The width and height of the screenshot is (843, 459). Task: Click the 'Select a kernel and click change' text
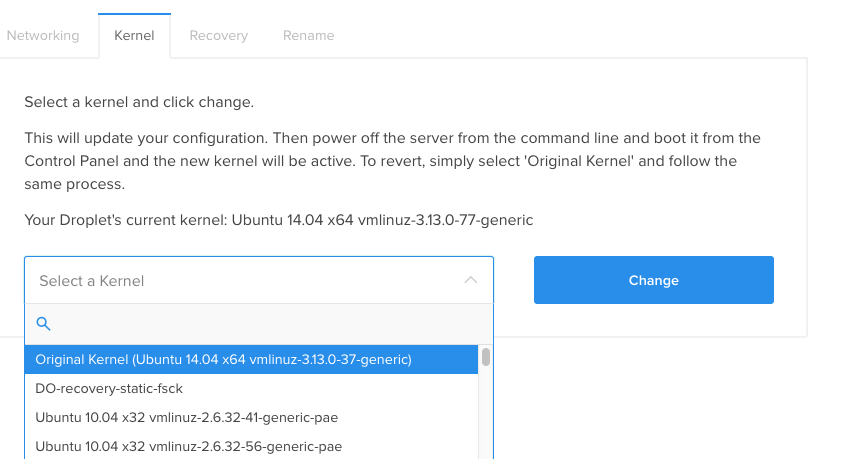(139, 102)
